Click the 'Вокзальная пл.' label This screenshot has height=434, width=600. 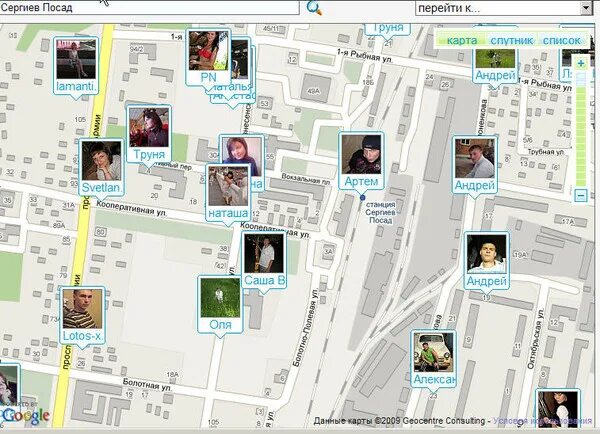(306, 179)
